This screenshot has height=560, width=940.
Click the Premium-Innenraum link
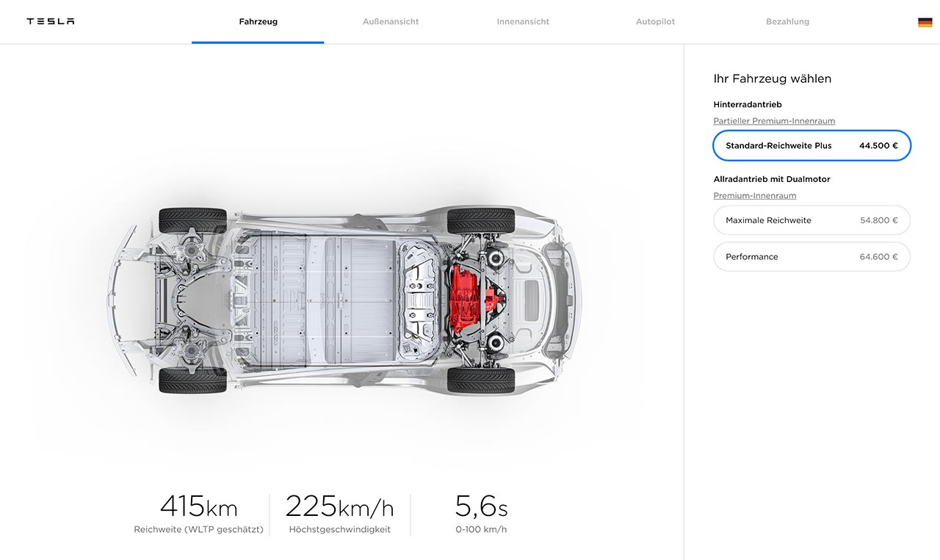point(754,196)
